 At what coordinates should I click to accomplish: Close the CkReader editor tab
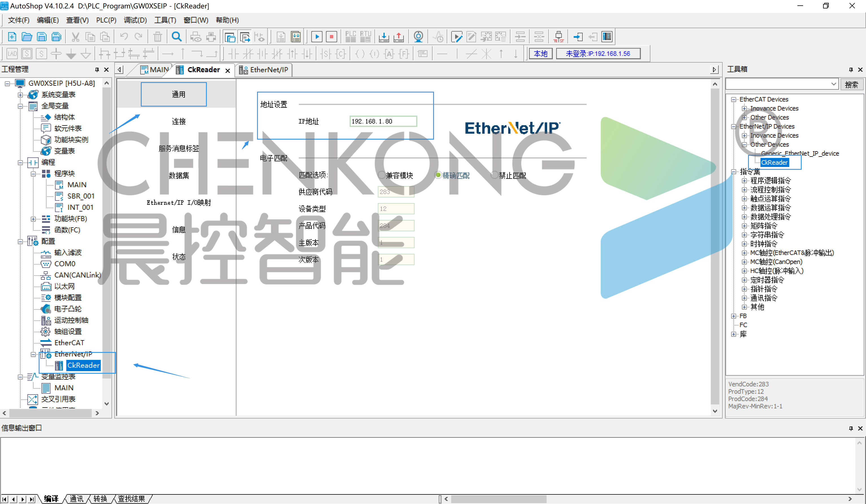(x=227, y=71)
